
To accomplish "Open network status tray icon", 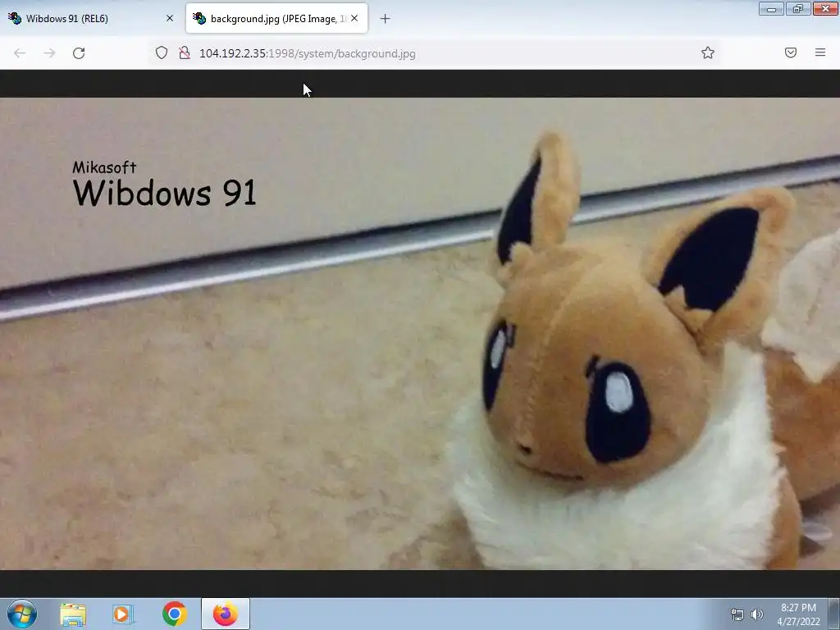I will (737, 614).
